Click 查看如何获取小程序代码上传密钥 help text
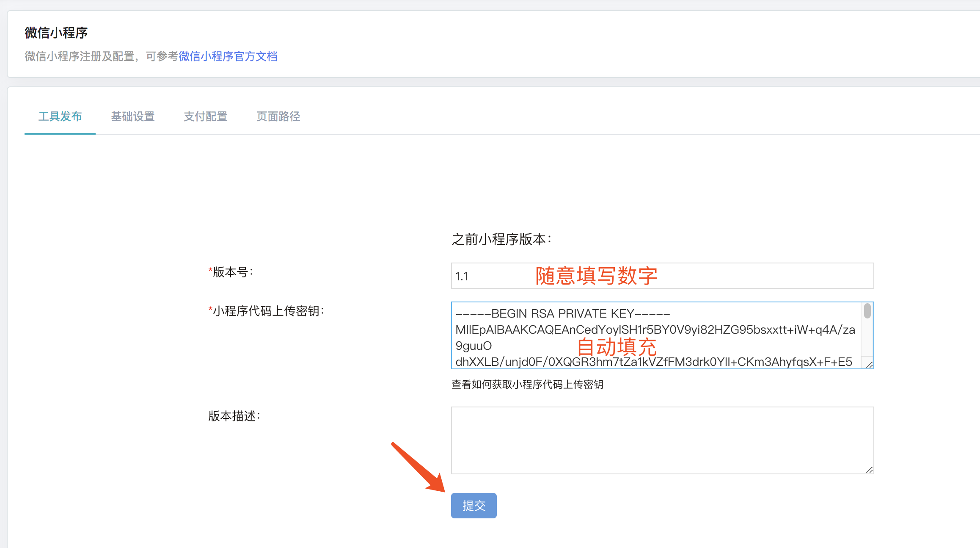 click(527, 385)
